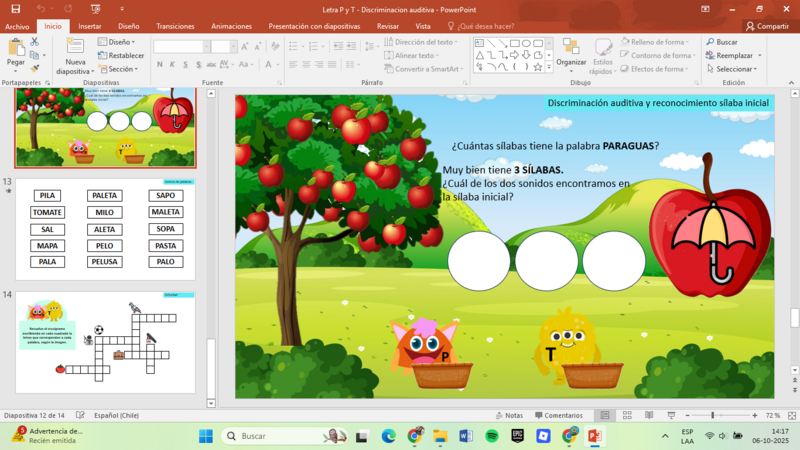Image resolution: width=800 pixels, height=450 pixels.
Task: Click the Estilos rápidos icon
Action: 603,49
